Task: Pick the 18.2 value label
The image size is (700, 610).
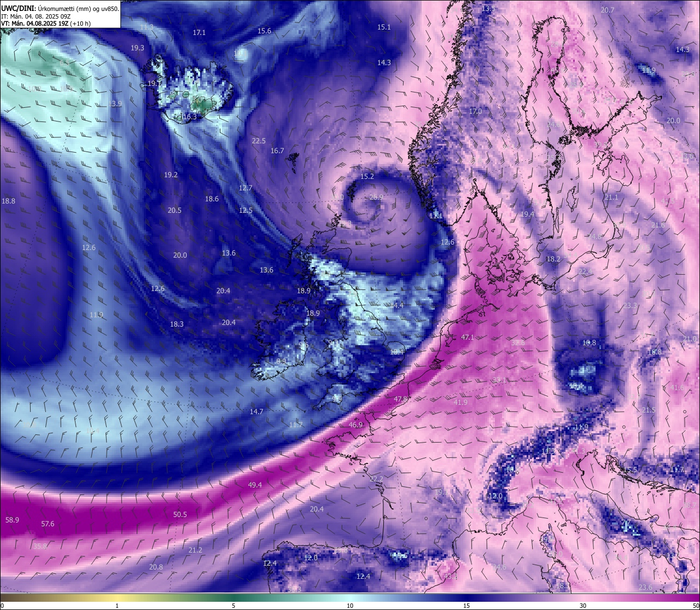Action: point(553,259)
